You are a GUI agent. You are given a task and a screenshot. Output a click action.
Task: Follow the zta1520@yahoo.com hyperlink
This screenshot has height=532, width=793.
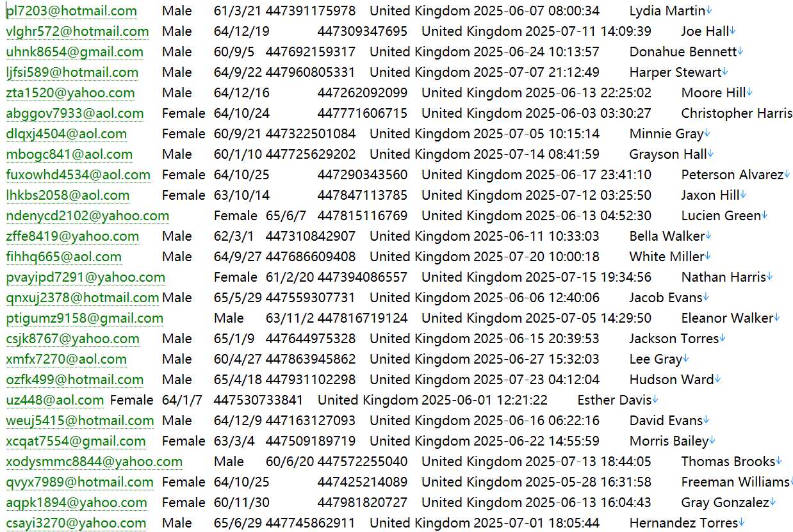(x=70, y=93)
